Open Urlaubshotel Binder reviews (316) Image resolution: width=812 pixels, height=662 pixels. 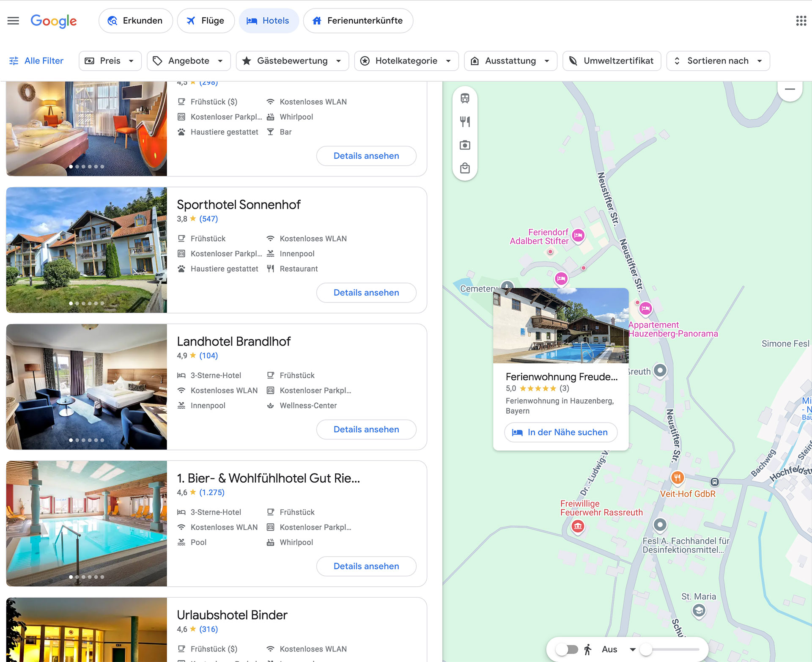pyautogui.click(x=208, y=629)
